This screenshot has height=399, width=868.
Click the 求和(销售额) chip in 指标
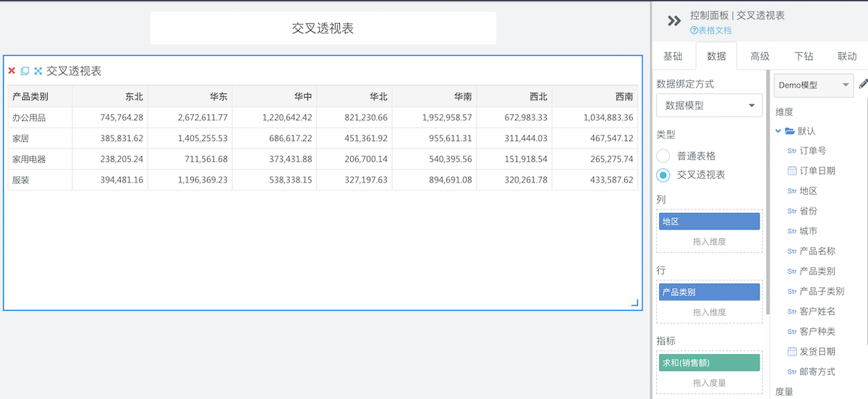[x=710, y=362]
